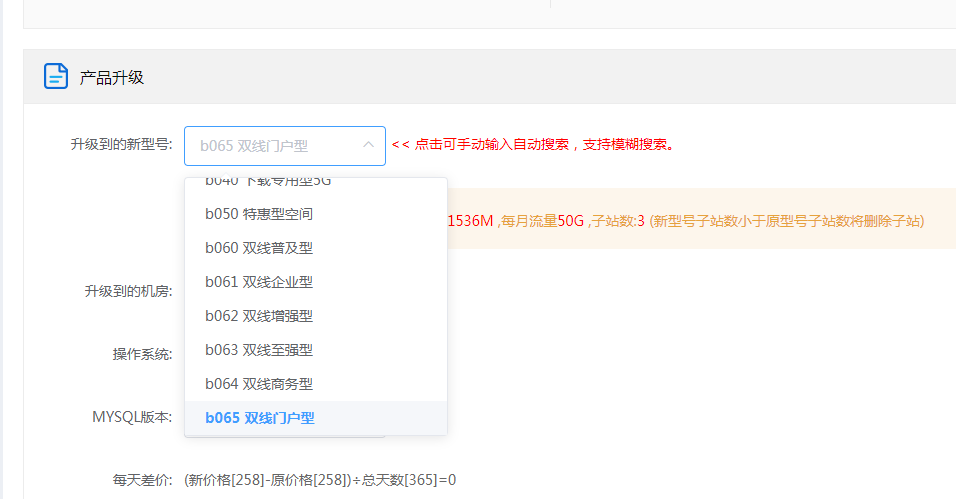Click the 产品升级 document icon
Image resolution: width=956 pixels, height=499 pixels.
pos(56,77)
